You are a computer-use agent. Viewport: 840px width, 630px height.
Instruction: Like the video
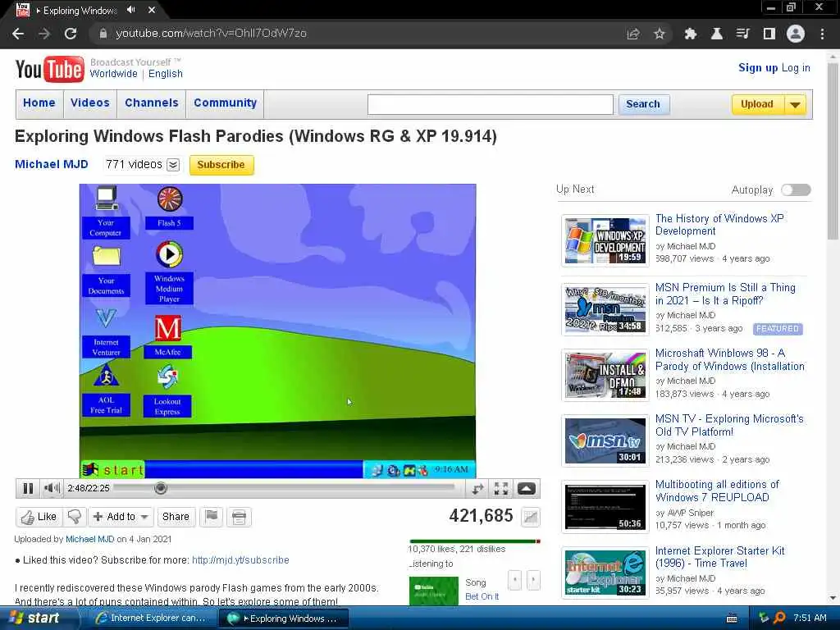pos(39,517)
